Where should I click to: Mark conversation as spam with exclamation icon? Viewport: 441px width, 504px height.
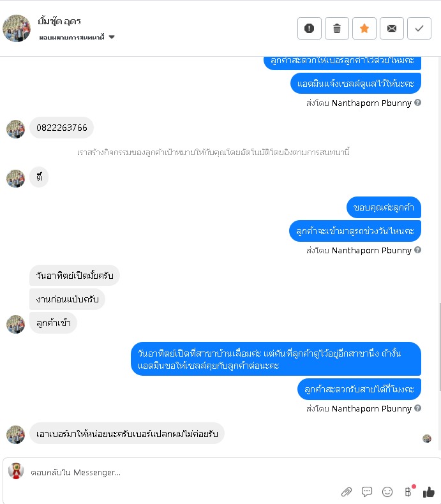click(x=310, y=28)
